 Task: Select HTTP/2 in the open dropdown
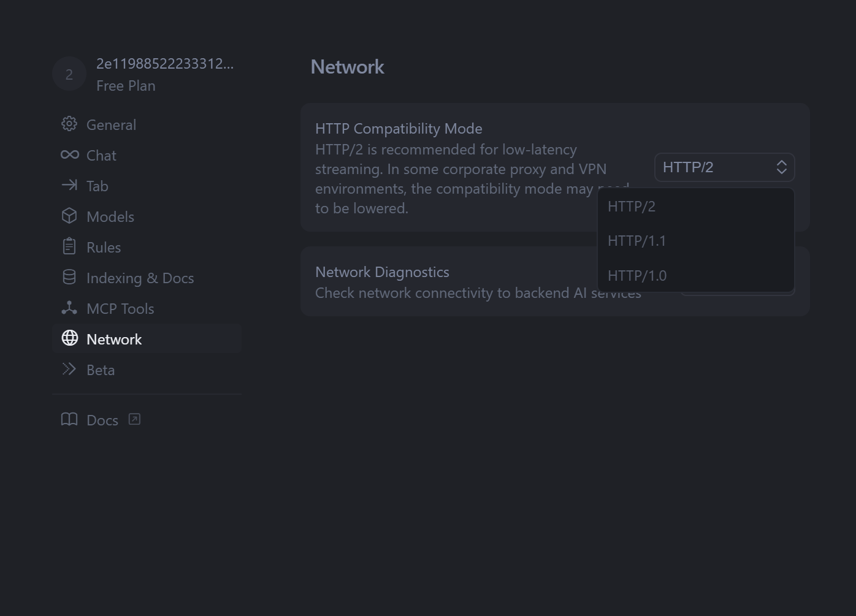coord(632,207)
